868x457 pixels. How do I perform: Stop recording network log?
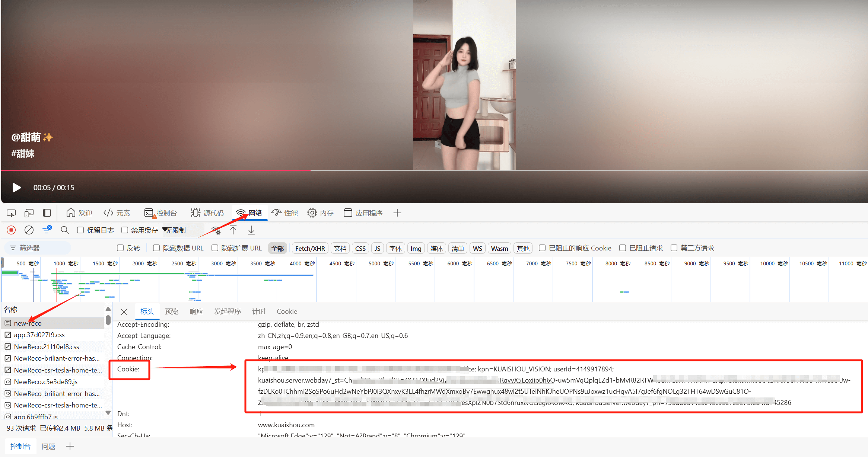[x=11, y=230]
